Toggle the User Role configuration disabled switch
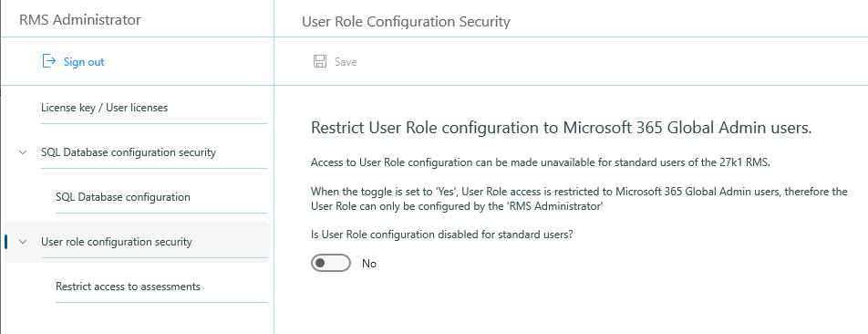 331,263
